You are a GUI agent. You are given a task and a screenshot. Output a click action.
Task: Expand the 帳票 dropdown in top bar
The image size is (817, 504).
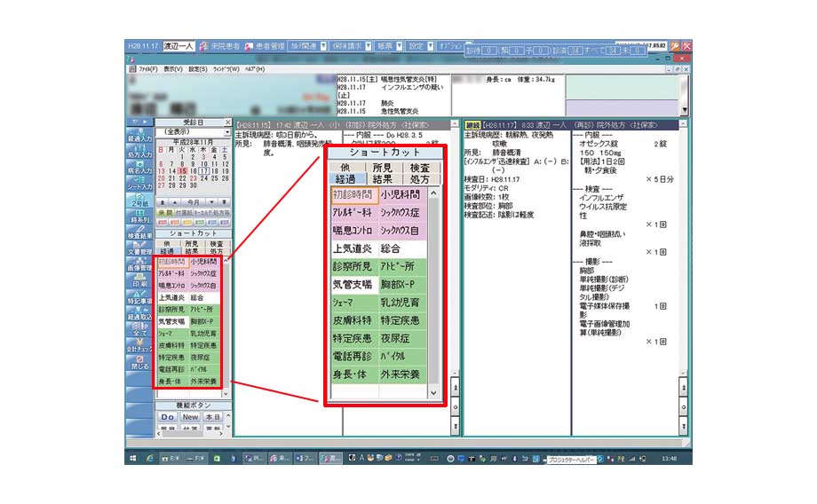(387, 45)
